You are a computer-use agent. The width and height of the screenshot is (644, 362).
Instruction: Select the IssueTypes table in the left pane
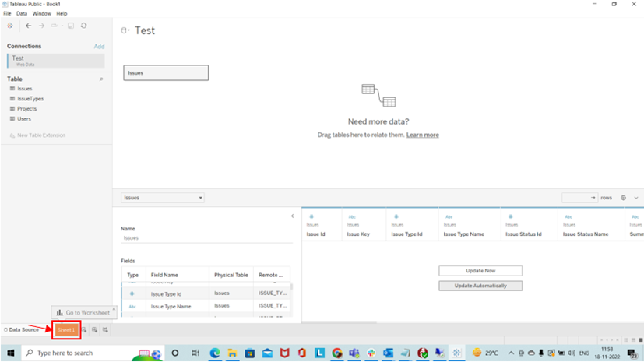[x=30, y=99]
